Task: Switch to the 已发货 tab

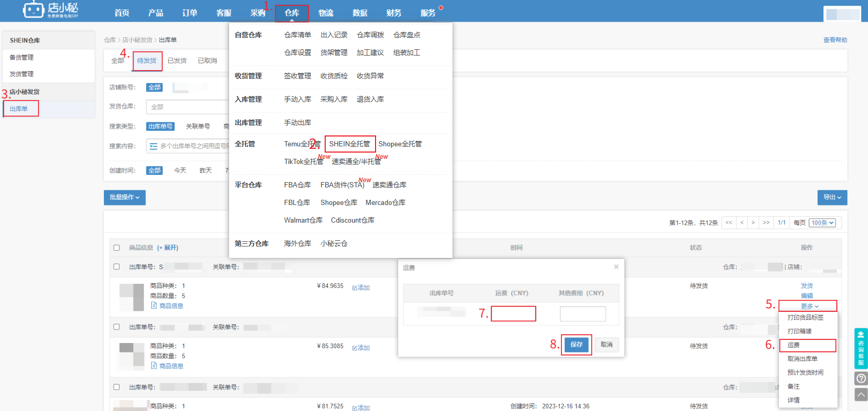Action: click(x=177, y=61)
